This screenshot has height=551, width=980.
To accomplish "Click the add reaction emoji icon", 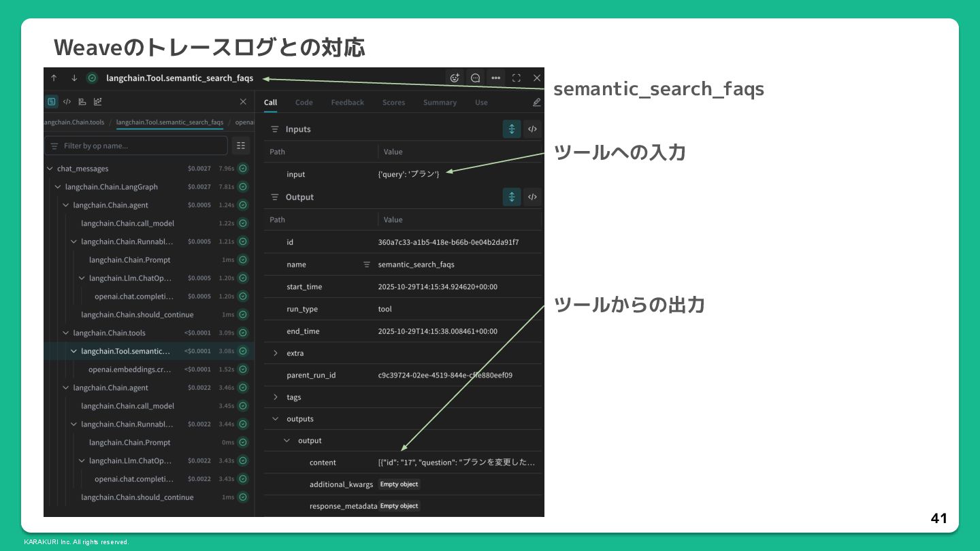I will coord(455,78).
